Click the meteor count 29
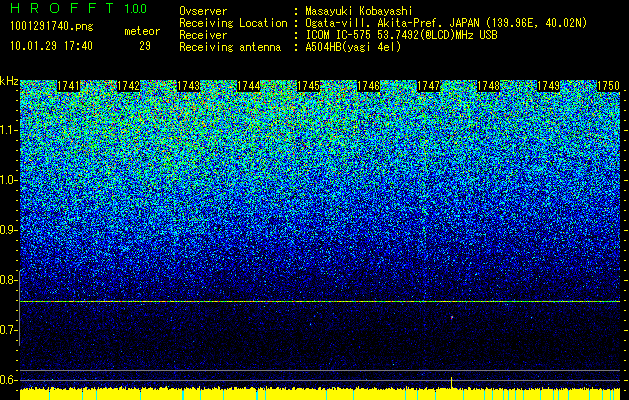The image size is (629, 400). pos(145,46)
